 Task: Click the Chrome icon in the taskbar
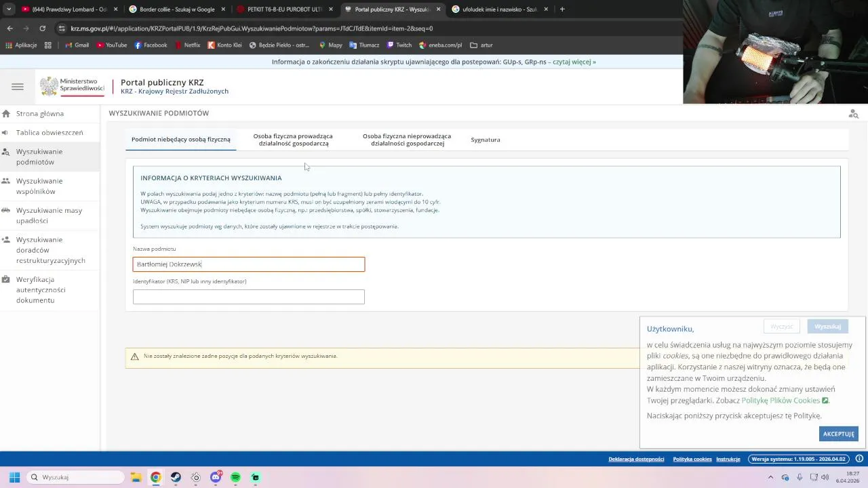coord(155,477)
